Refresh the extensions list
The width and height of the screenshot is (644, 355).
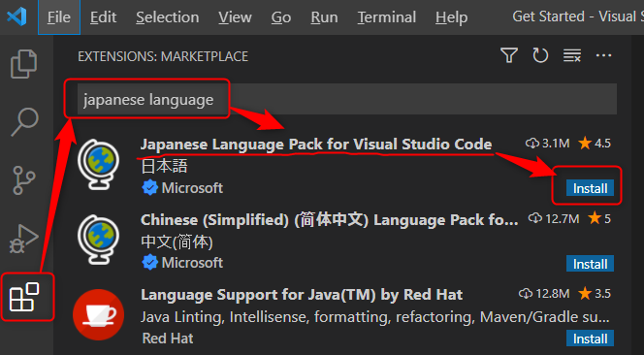[x=540, y=55]
